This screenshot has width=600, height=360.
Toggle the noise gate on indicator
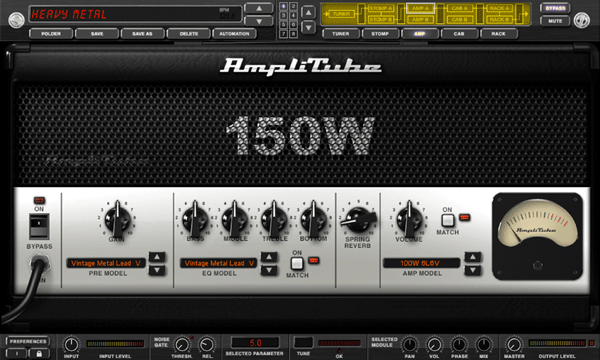[x=191, y=338]
